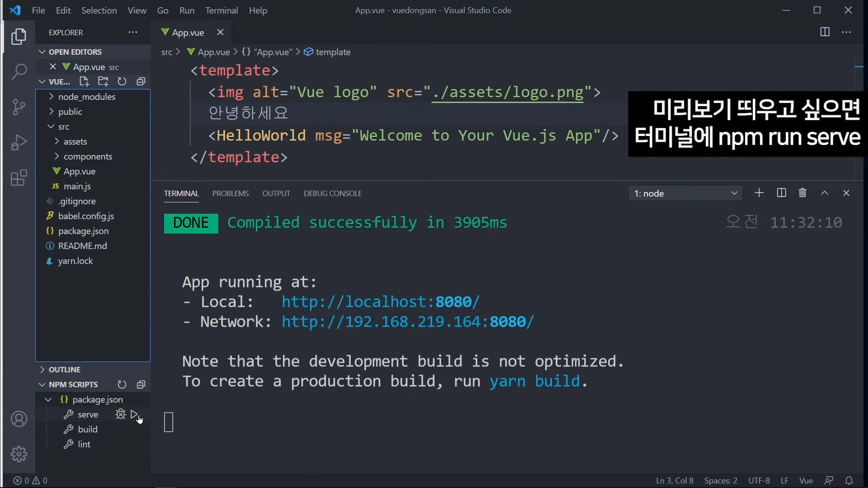The width and height of the screenshot is (868, 488).
Task: Open the Terminal menu
Action: [222, 10]
